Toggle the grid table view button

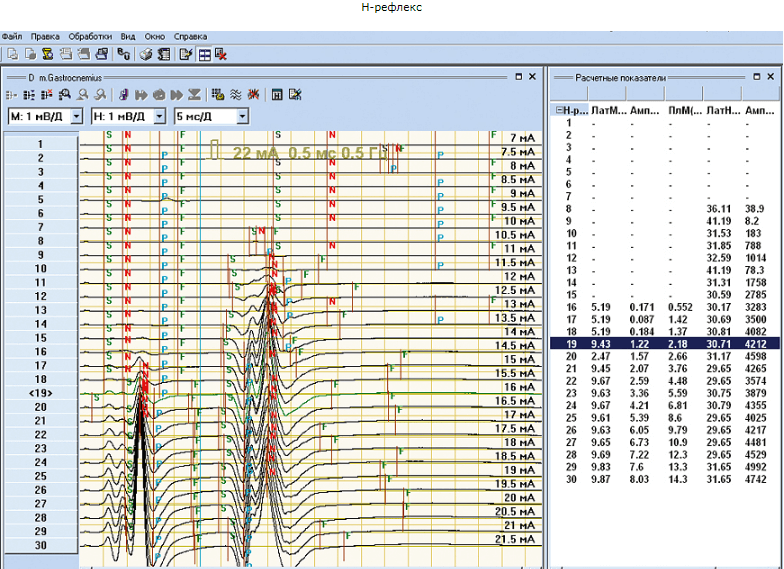[x=204, y=54]
